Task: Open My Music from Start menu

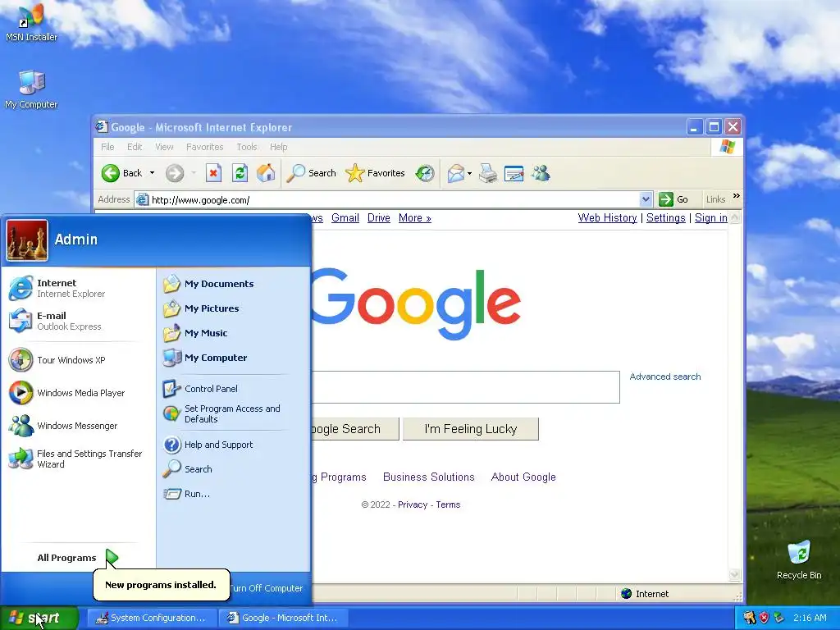Action: (x=233, y=333)
